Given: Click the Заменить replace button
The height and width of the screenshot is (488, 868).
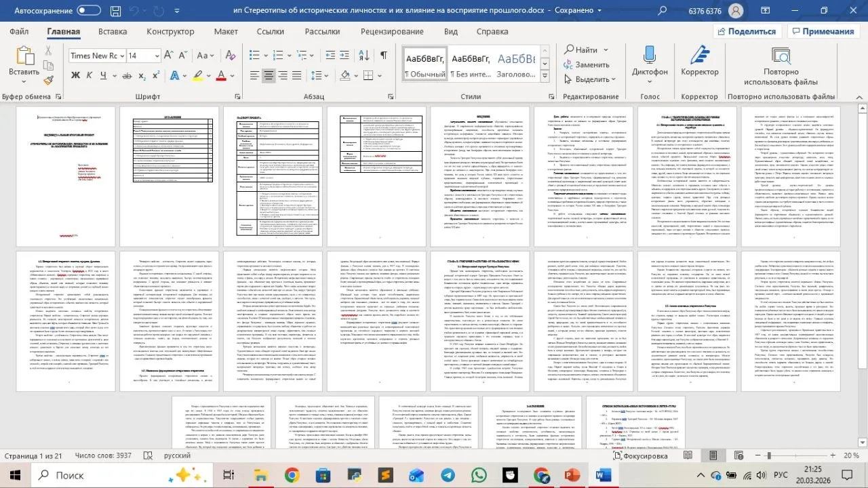Looking at the screenshot, I should coord(586,64).
